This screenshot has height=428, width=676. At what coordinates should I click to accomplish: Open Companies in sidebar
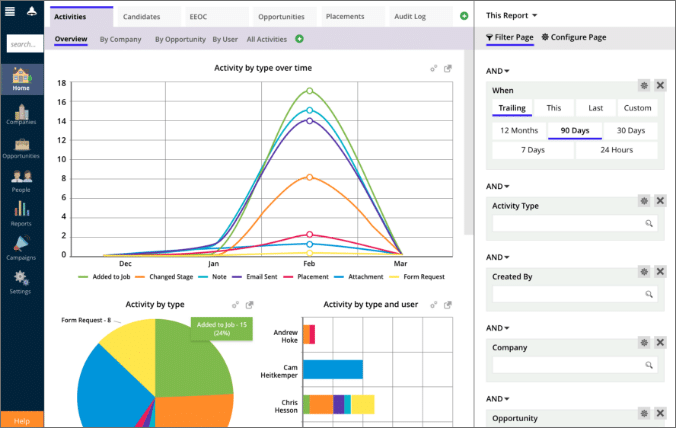[x=21, y=114]
